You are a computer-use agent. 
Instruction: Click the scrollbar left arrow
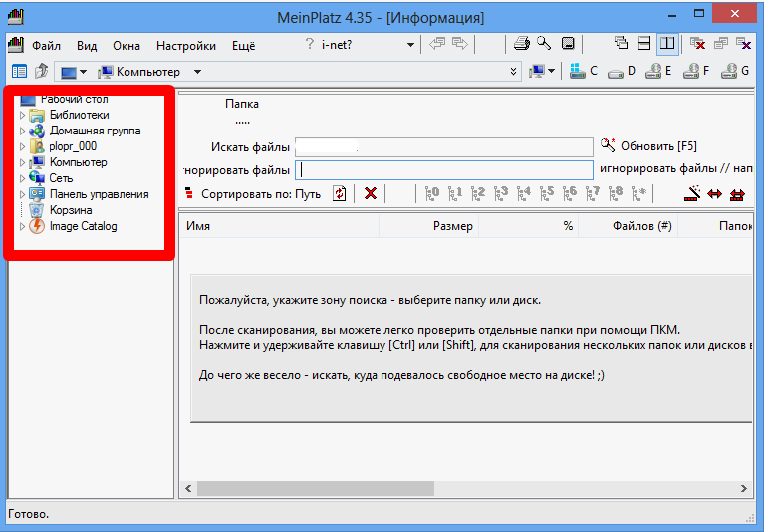point(188,488)
